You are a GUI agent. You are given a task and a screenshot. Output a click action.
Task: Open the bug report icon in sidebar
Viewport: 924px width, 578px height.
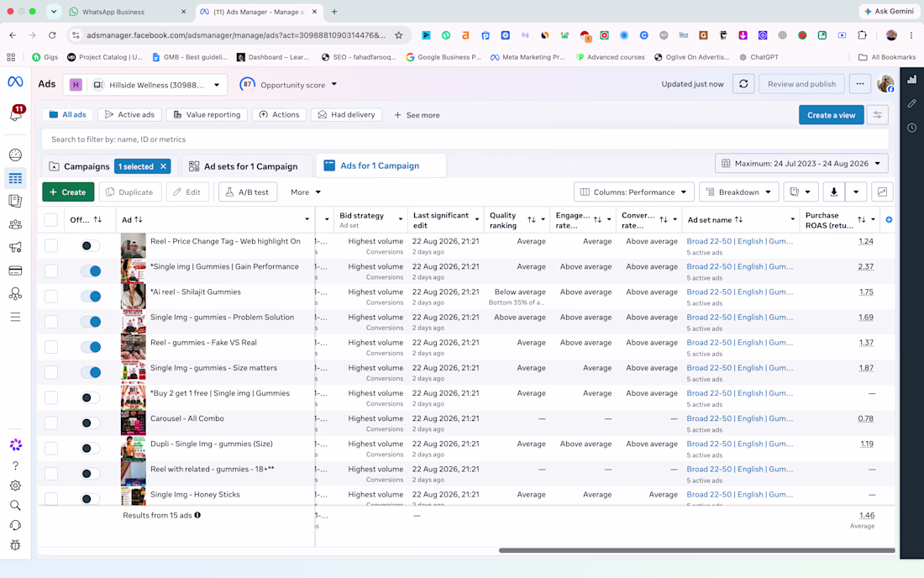click(15, 545)
